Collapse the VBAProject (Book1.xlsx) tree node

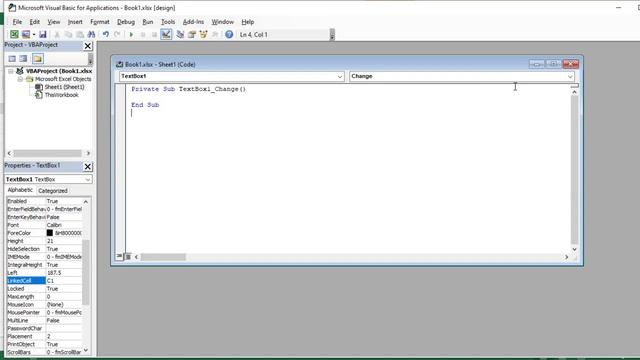coord(11,71)
